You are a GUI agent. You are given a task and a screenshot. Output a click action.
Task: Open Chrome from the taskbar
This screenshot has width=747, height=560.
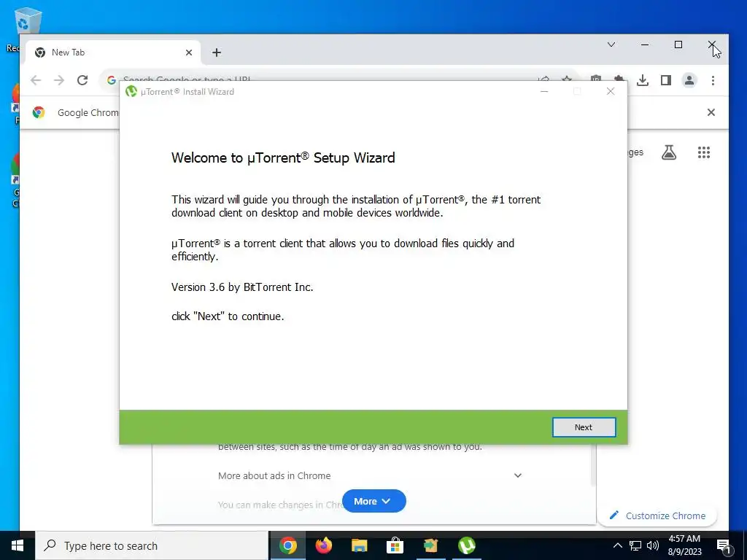(287, 545)
